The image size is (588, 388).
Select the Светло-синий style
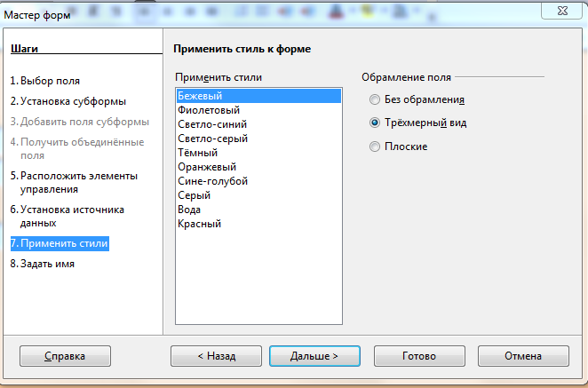pos(258,124)
